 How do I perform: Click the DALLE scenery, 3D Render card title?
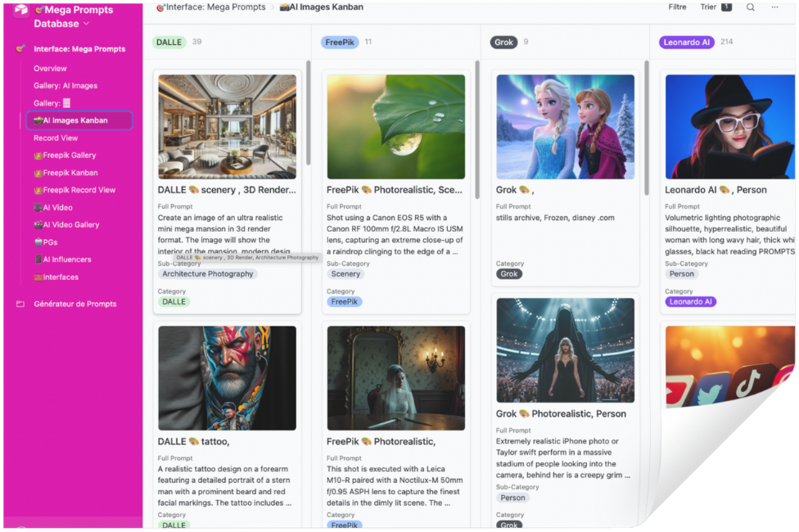pyautogui.click(x=227, y=190)
